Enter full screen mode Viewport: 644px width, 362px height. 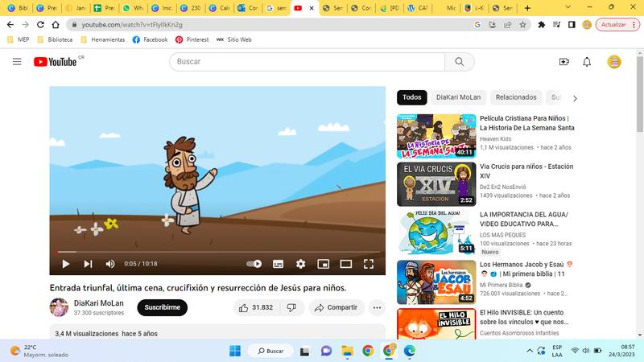pos(369,264)
